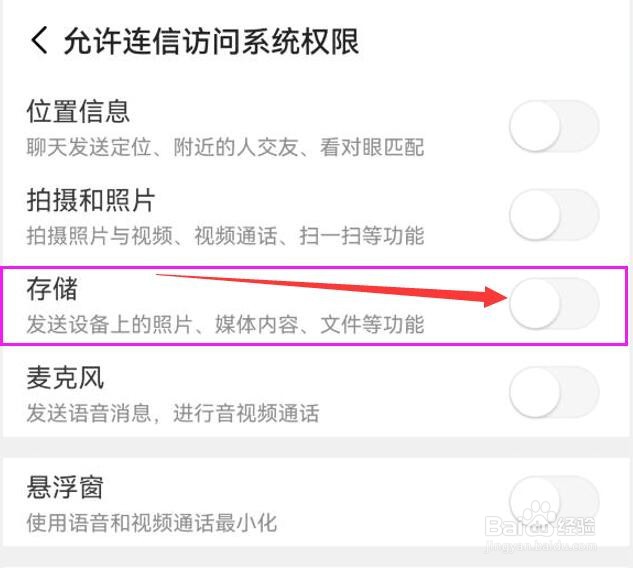Tap the description 发送设备上的照片、媒体内容

[x=162, y=325]
